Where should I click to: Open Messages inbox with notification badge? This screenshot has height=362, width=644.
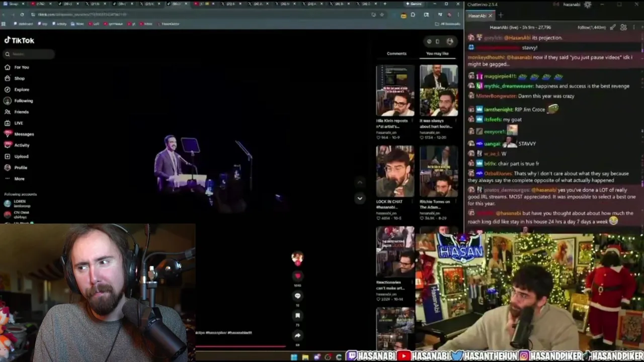point(19,134)
